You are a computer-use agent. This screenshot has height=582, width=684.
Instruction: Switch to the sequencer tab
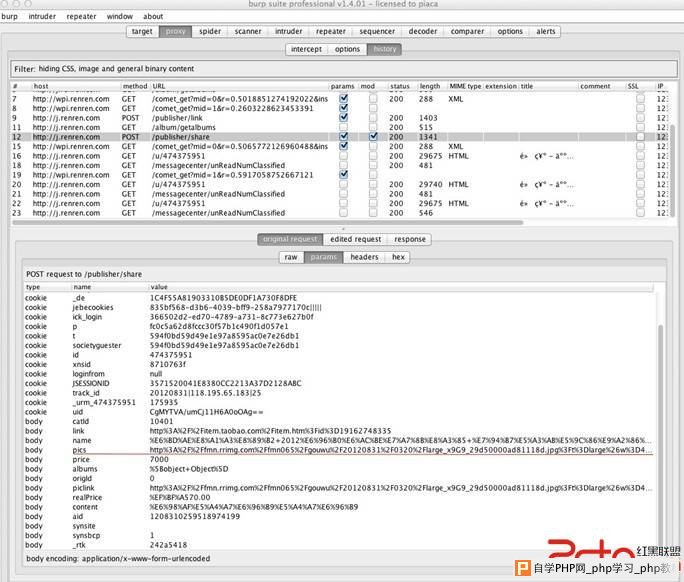coord(377,31)
